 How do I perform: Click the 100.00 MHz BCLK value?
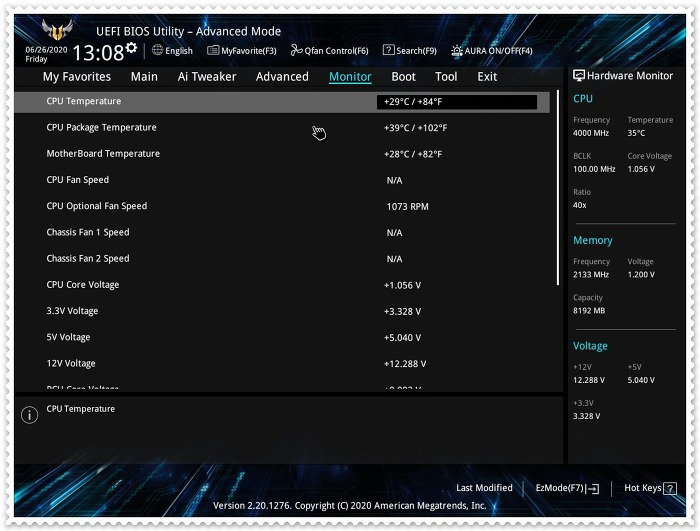(594, 169)
